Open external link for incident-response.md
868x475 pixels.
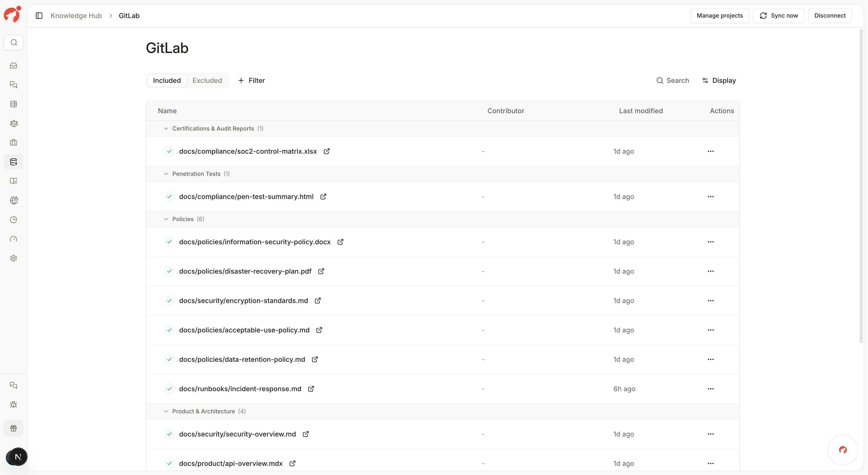311,389
